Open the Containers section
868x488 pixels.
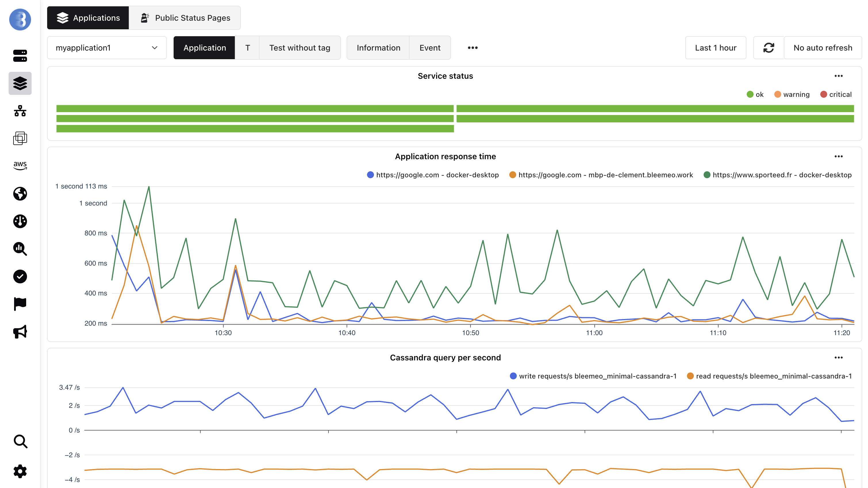pos(20,138)
